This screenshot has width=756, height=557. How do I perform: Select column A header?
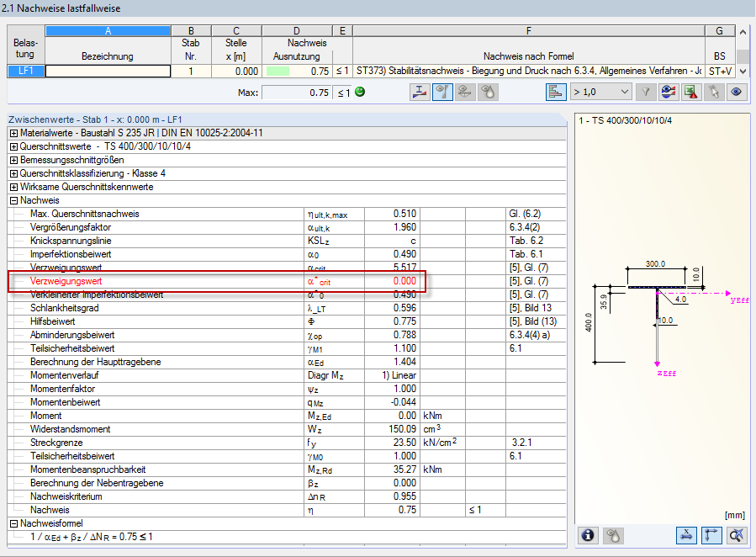(108, 31)
